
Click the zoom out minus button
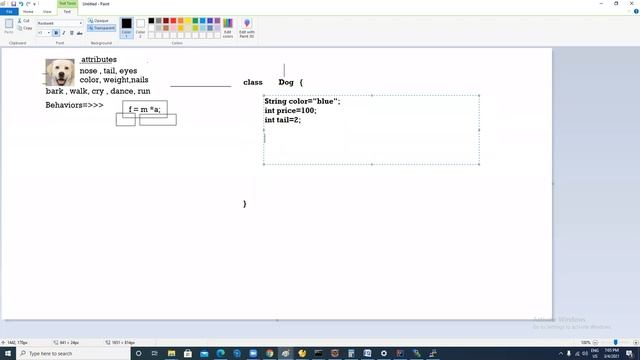point(595,342)
